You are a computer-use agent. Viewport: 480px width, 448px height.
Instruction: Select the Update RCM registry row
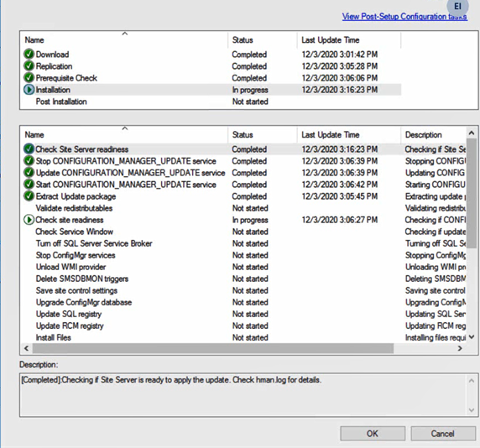coord(244,326)
